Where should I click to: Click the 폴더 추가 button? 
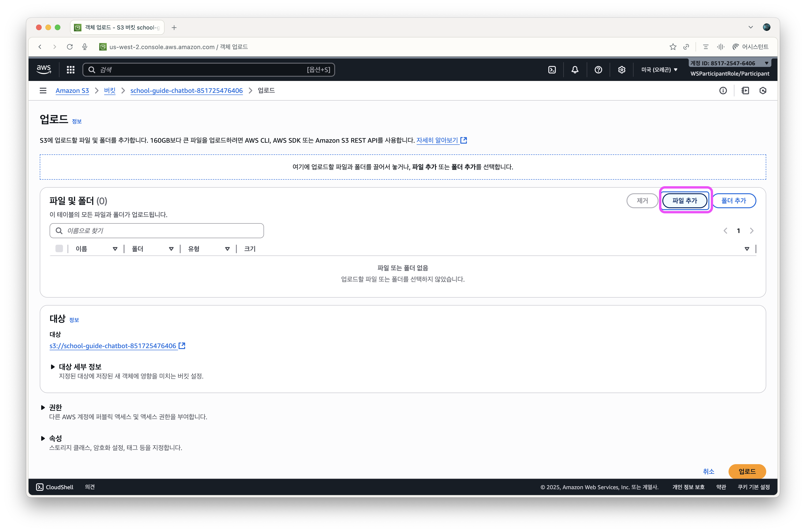(x=734, y=200)
